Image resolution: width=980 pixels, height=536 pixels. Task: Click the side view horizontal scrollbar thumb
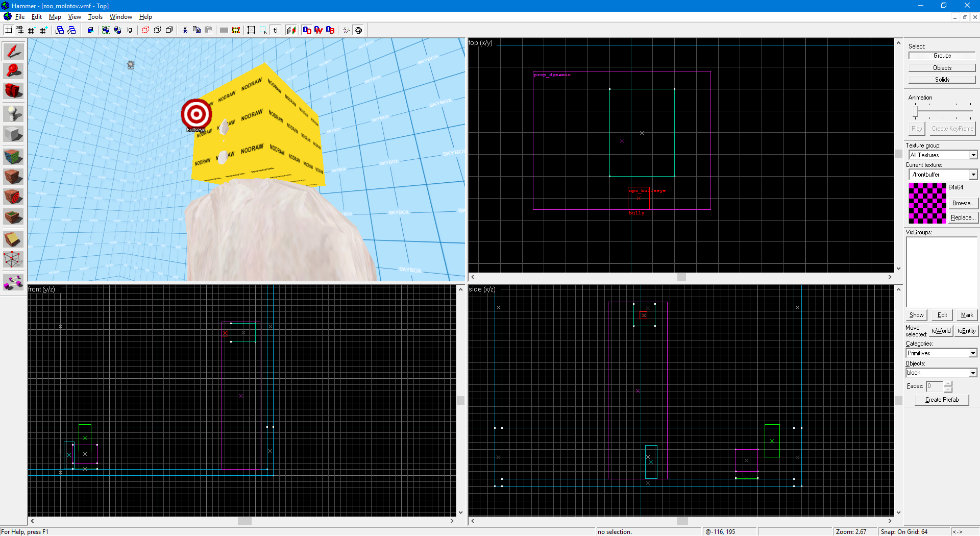click(682, 521)
